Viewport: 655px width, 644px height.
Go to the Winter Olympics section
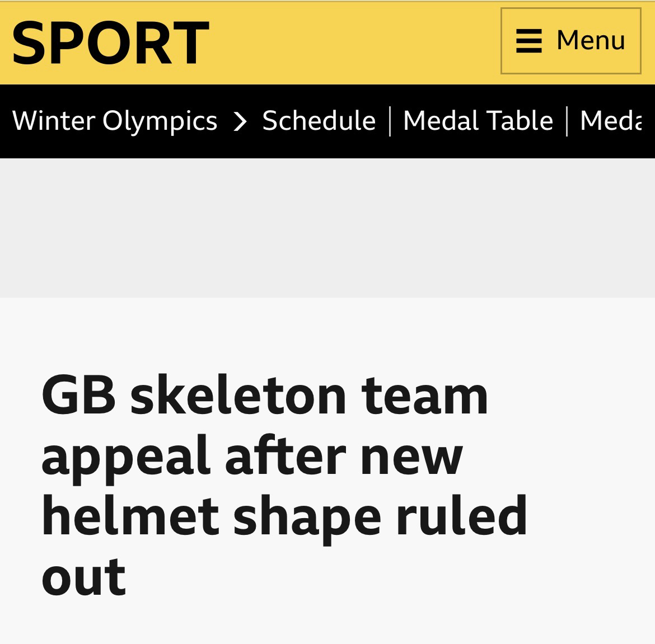[x=115, y=121]
